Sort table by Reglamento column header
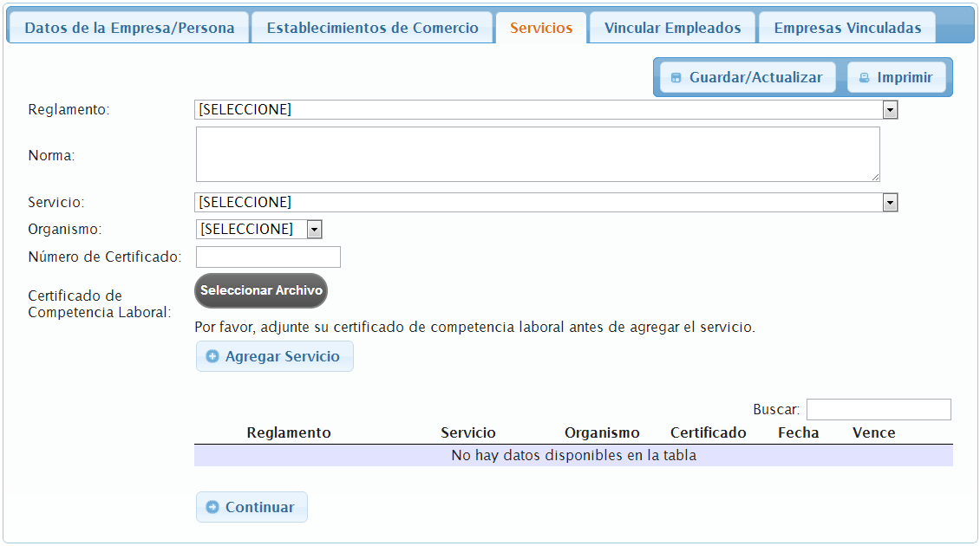The height and width of the screenshot is (546, 980). (x=289, y=433)
